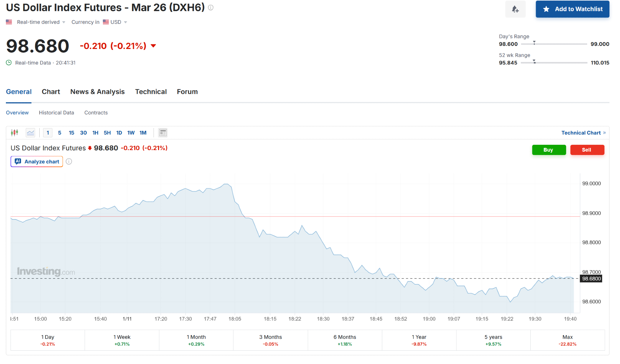The image size is (620, 364).
Task: Open the USD currency dropdown
Action: click(115, 22)
